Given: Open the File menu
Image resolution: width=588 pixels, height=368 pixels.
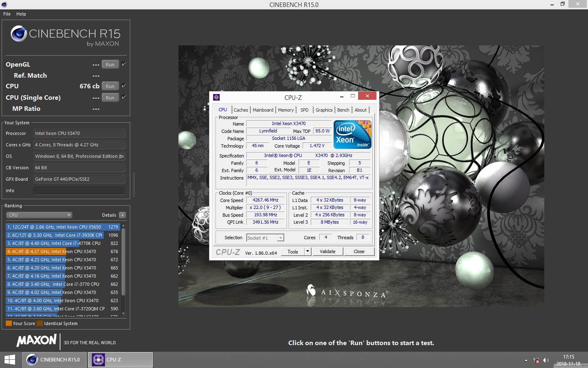Looking at the screenshot, I should tap(7, 14).
